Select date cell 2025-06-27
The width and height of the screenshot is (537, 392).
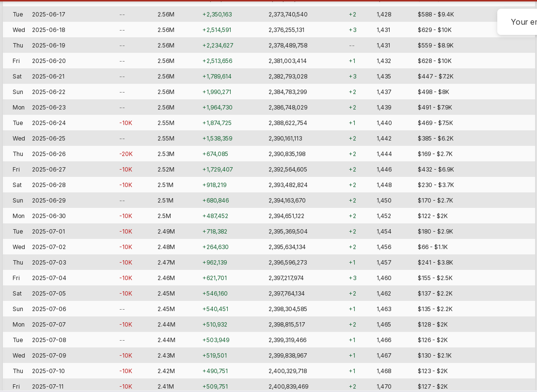point(48,170)
